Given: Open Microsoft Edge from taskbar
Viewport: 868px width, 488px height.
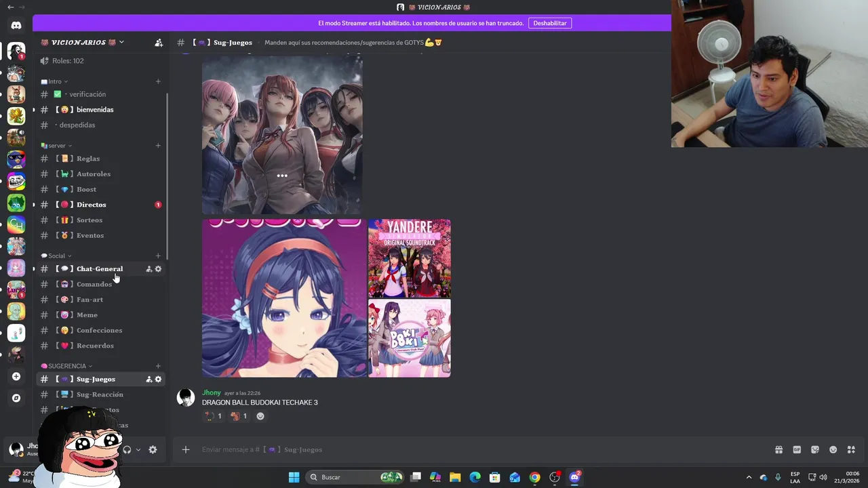Looking at the screenshot, I should pyautogui.click(x=475, y=477).
